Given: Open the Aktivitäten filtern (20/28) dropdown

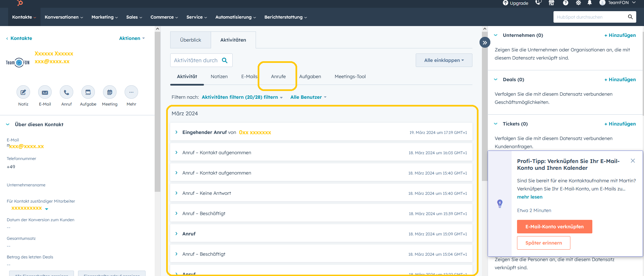Looking at the screenshot, I should pyautogui.click(x=242, y=97).
